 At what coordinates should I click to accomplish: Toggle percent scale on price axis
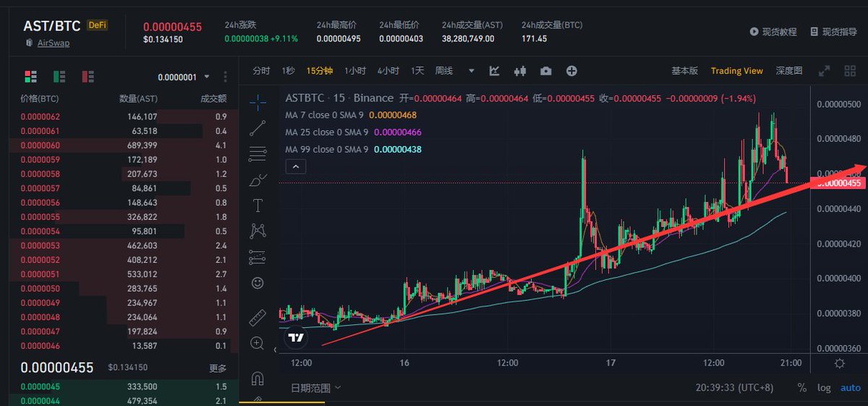point(801,388)
